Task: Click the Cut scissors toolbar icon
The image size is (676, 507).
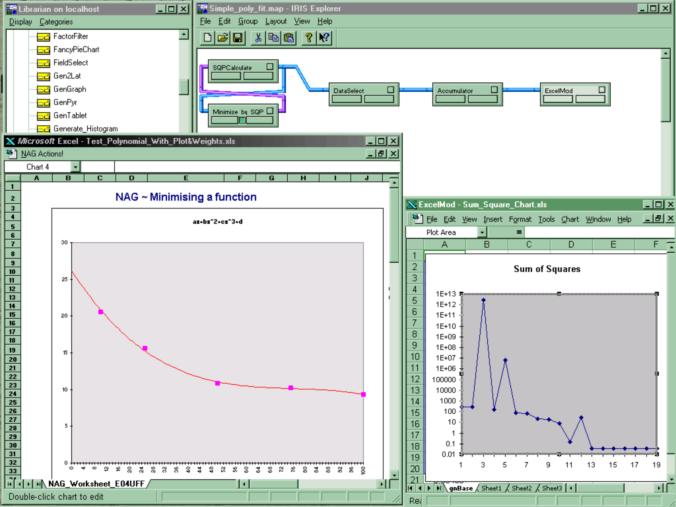Action: (x=259, y=38)
